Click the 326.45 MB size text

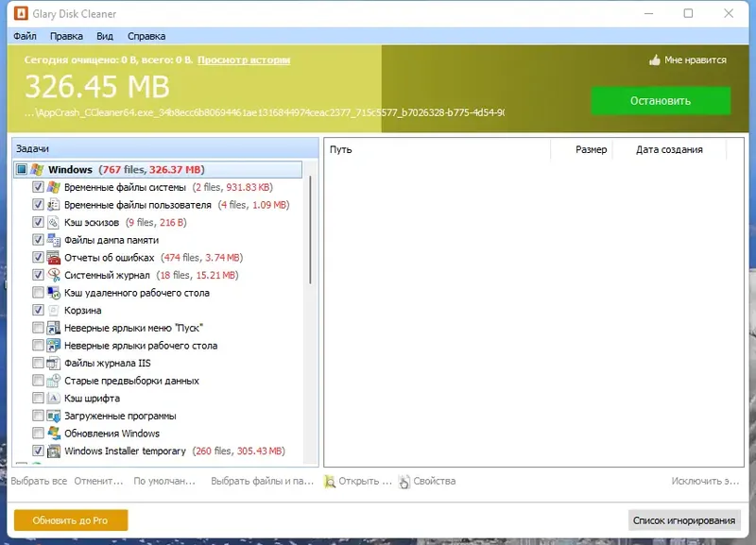(x=97, y=87)
